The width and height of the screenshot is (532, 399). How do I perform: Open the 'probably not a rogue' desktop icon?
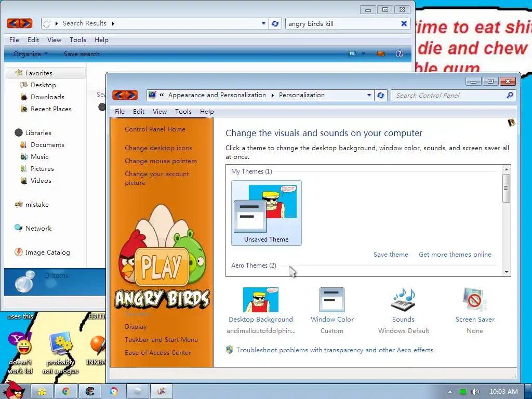tap(60, 353)
